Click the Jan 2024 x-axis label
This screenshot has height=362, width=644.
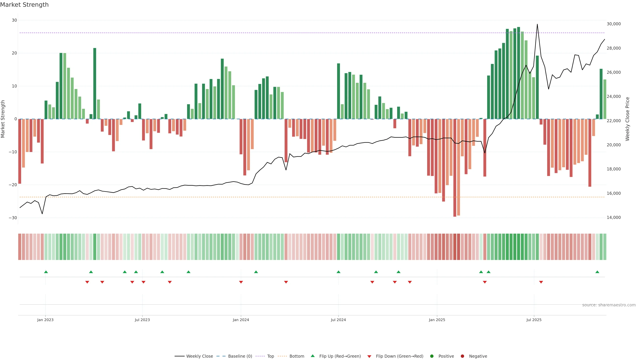click(241, 320)
